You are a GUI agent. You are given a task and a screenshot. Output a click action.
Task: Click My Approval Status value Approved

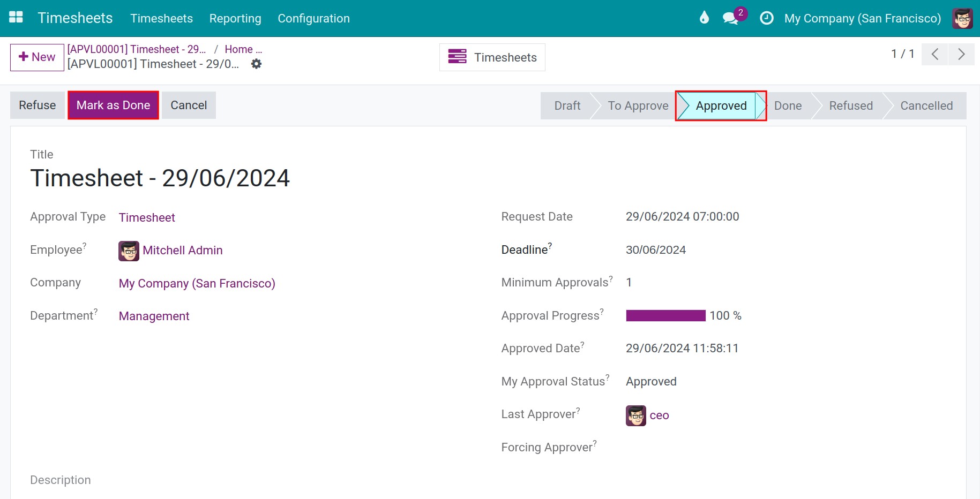pyautogui.click(x=651, y=381)
